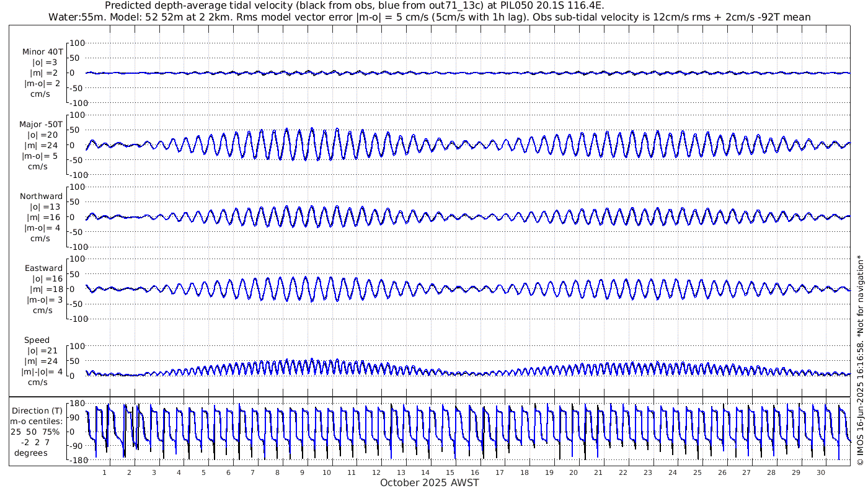This screenshot has height=496, width=868.
Task: Click the "|m| =24" value in Speed panel
Action: click(42, 361)
